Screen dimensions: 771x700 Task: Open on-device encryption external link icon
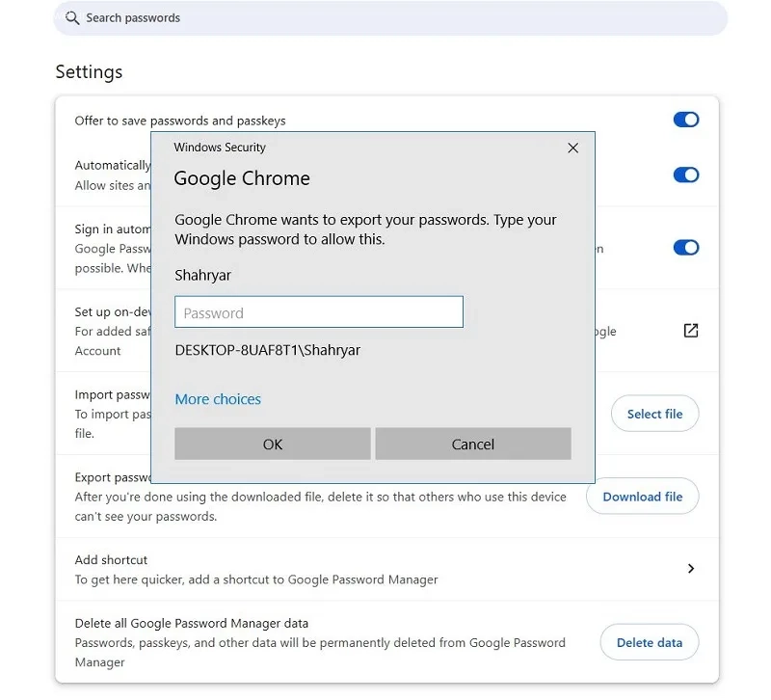click(691, 331)
